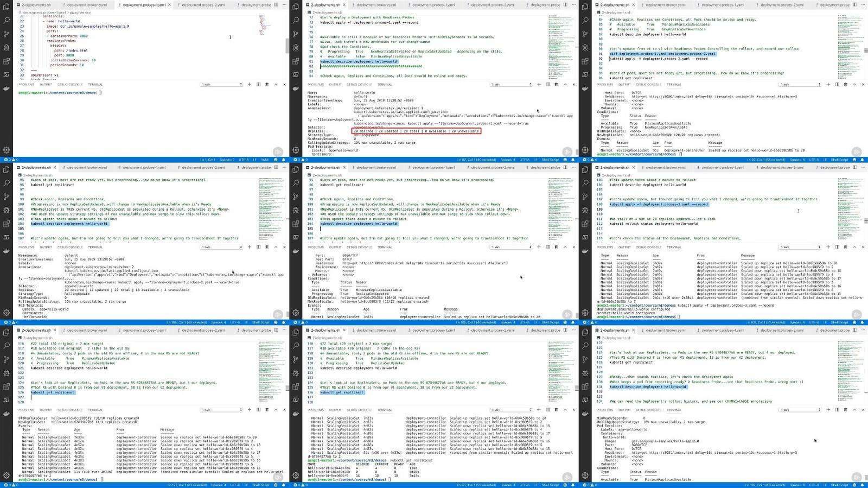Open terminal selector in 4/4 replicas created frame

click(221, 410)
